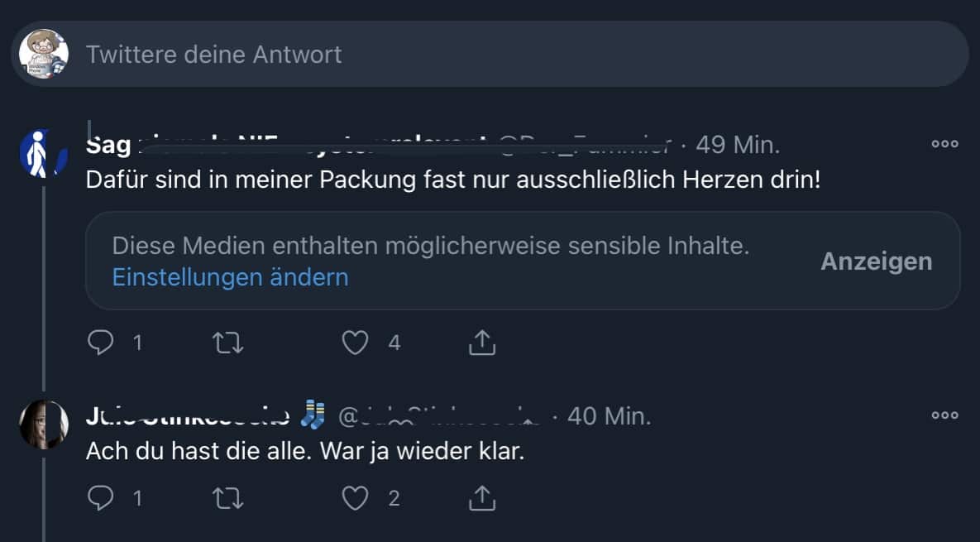Click Anzeigen to reveal sensitive media
Screen dimensions: 980x542
tap(876, 261)
